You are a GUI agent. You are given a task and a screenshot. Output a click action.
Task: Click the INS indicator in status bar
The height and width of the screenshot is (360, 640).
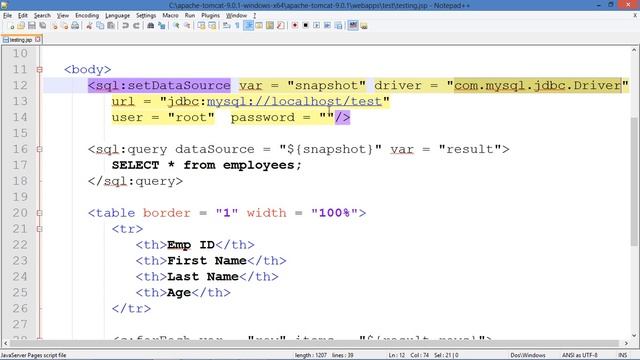click(622, 355)
